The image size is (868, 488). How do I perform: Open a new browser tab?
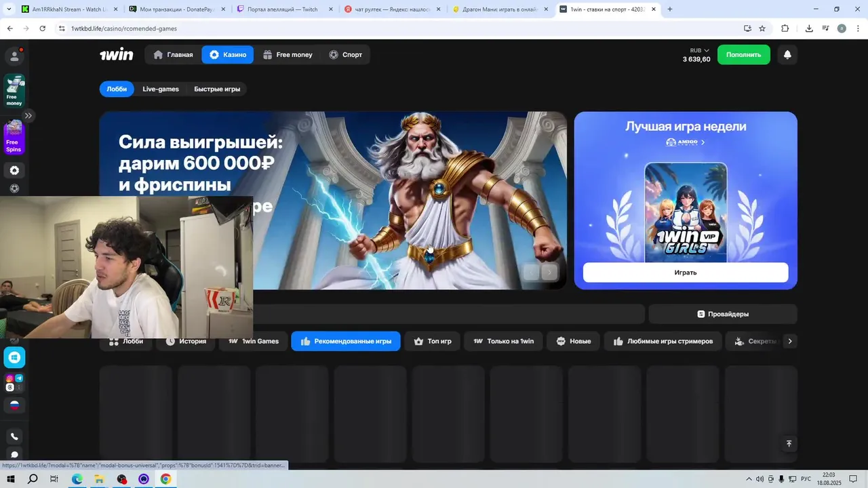coord(670,9)
